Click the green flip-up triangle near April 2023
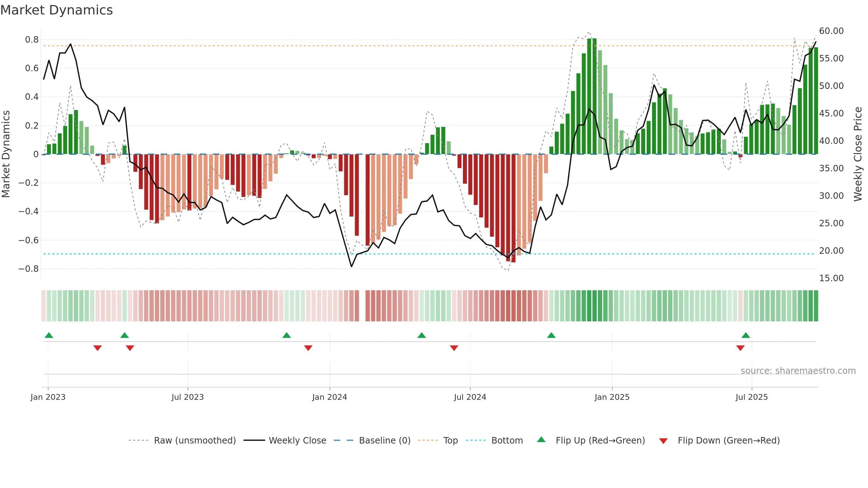 click(124, 335)
